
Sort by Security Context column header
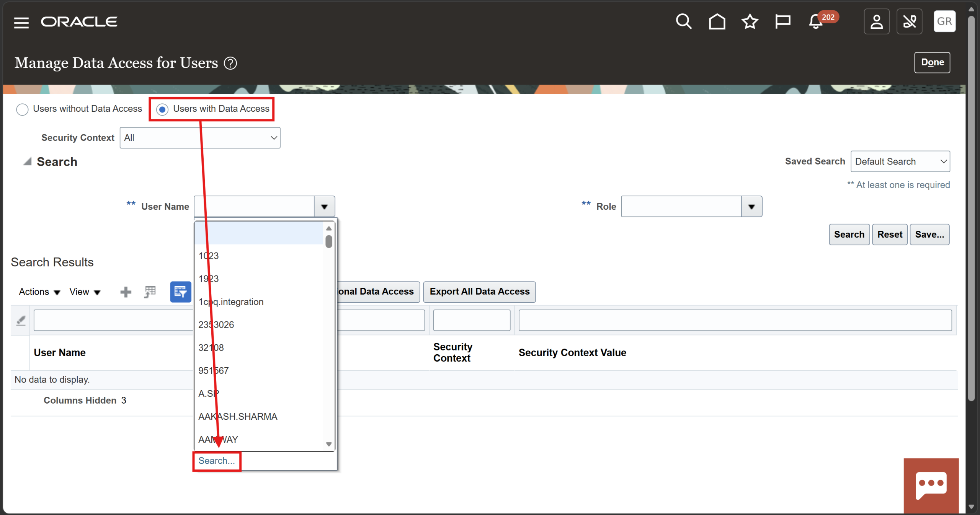[x=453, y=352]
